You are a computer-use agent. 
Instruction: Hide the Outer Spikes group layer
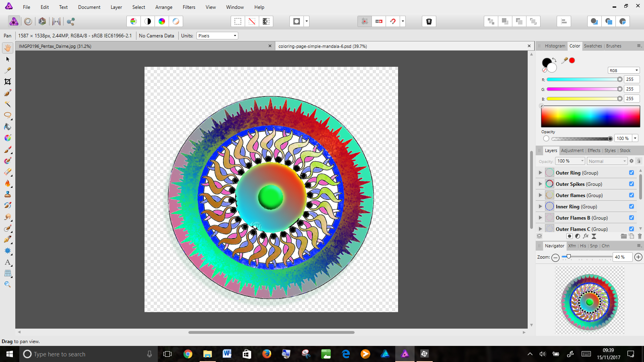[x=632, y=184]
